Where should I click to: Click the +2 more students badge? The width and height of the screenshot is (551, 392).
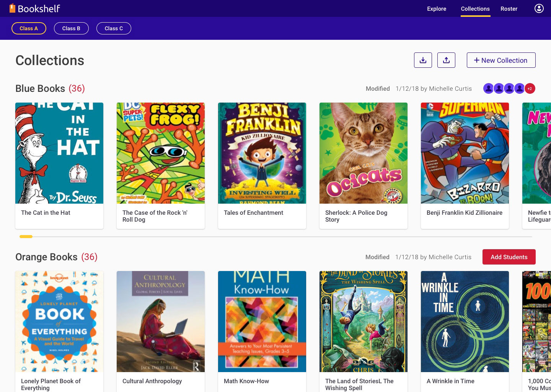point(530,88)
